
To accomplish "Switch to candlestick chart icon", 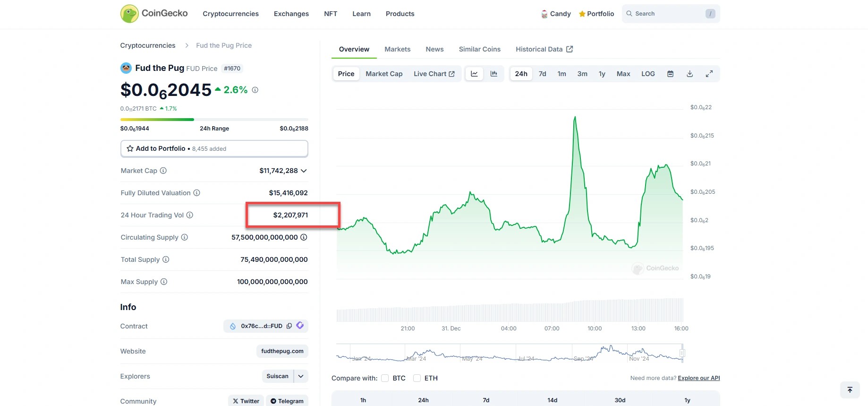I will [494, 74].
